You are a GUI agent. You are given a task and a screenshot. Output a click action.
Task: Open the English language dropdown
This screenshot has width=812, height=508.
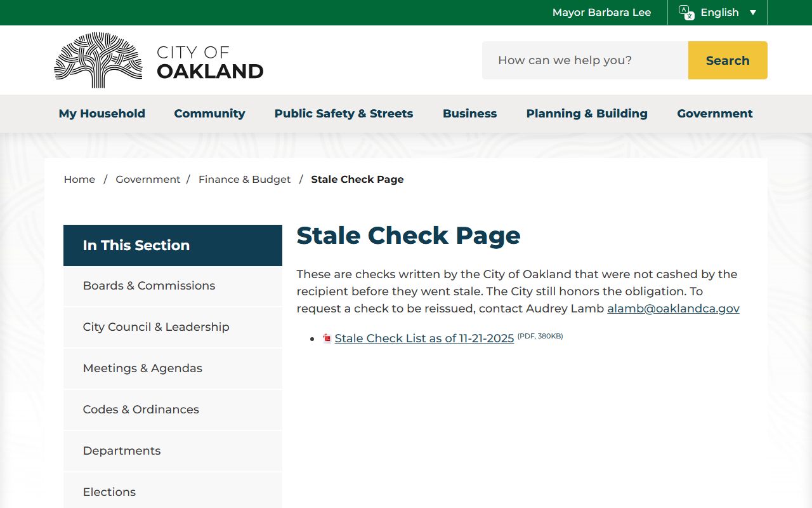pos(718,13)
